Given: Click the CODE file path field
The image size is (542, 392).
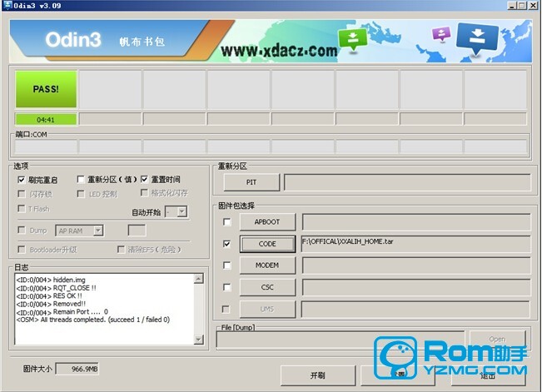Looking at the screenshot, I should point(416,244).
